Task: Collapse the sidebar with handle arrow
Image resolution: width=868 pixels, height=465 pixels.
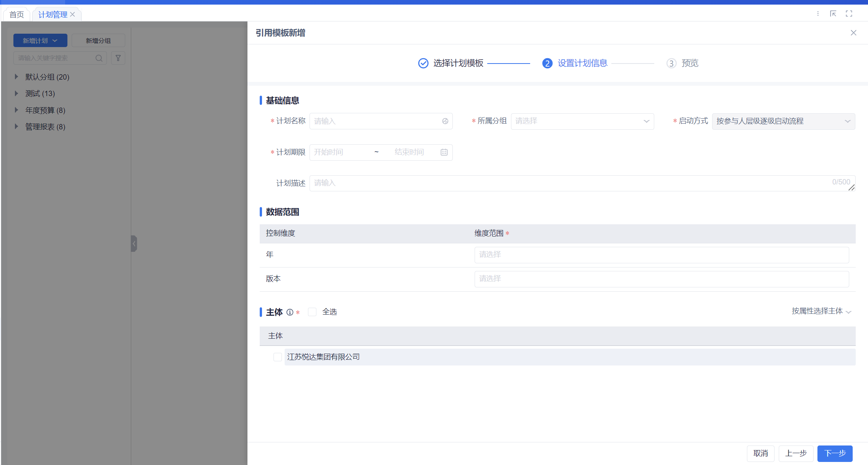Action: point(134,243)
